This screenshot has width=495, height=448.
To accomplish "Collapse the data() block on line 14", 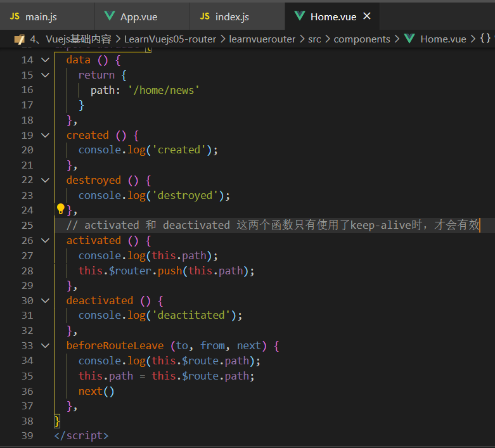I will tap(46, 60).
